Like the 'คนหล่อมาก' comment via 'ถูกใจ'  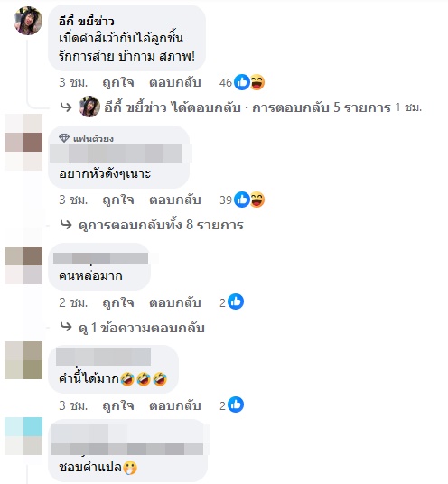(x=118, y=302)
